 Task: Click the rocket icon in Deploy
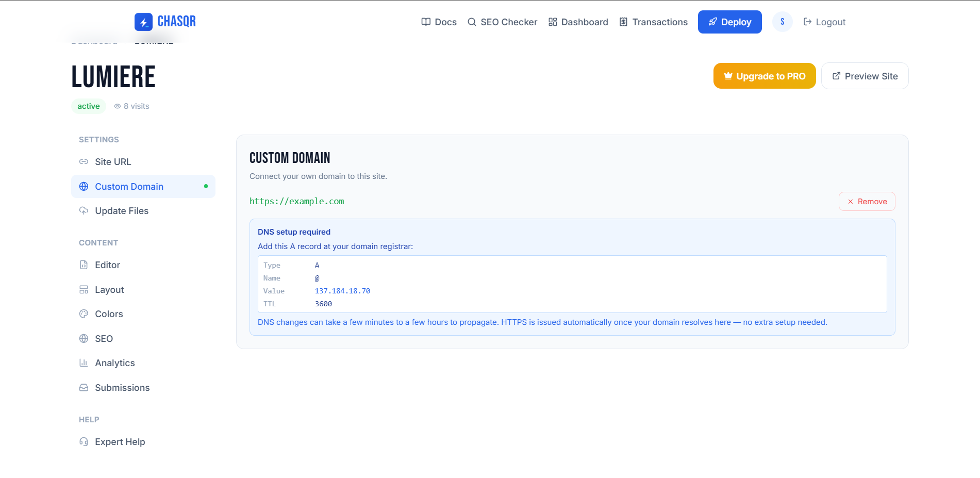[713, 22]
